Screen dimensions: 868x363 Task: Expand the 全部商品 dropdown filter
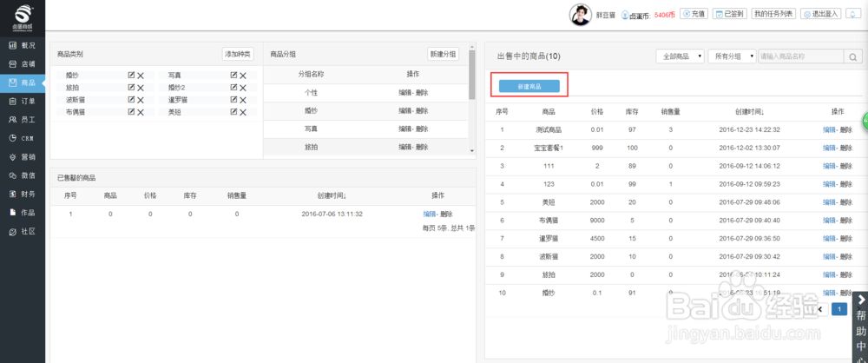point(680,56)
